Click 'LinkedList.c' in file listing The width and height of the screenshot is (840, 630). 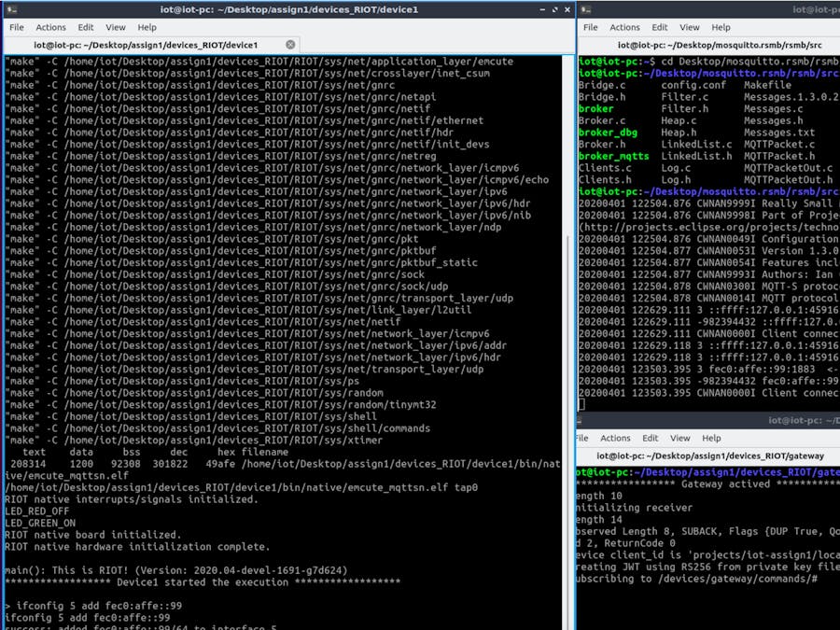(696, 144)
